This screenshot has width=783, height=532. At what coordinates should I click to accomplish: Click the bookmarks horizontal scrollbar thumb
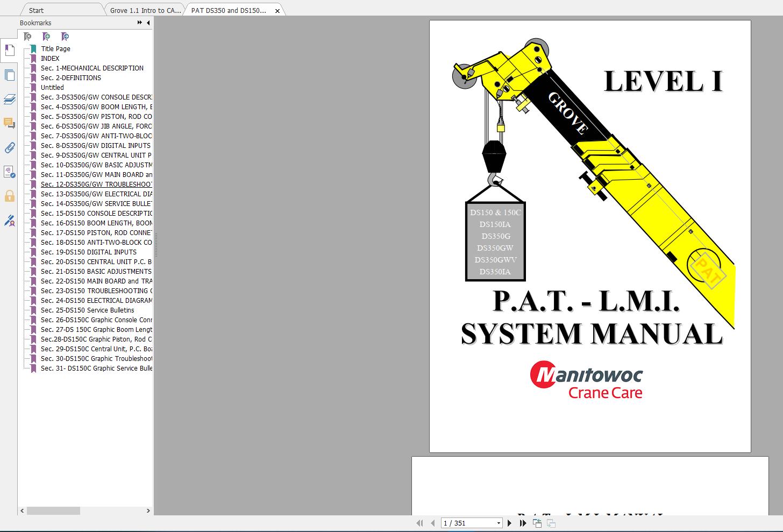53,510
